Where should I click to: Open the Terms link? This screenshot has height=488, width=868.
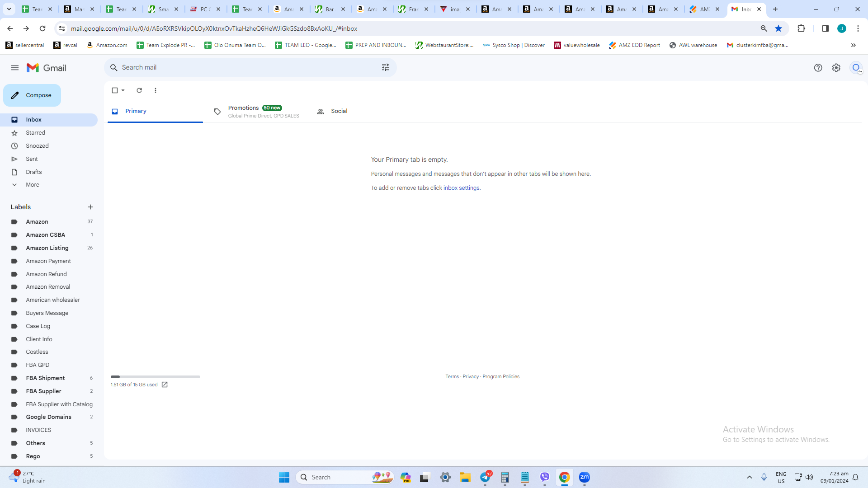[452, 376]
